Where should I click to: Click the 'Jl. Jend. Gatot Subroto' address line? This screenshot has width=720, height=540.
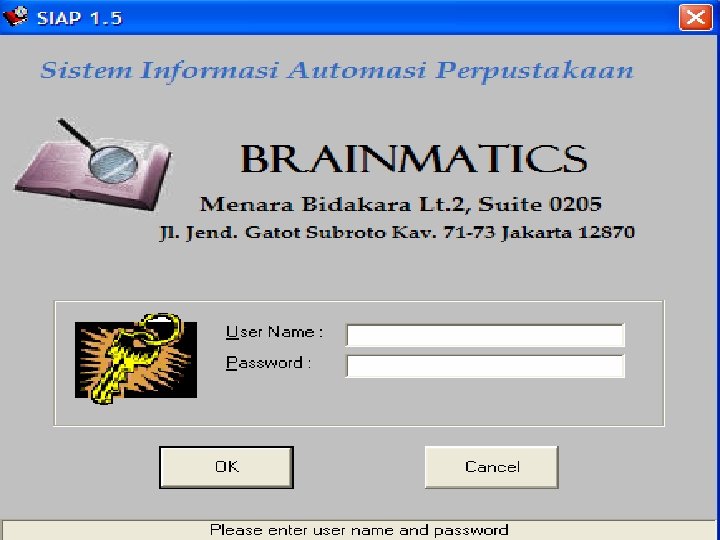tap(397, 232)
